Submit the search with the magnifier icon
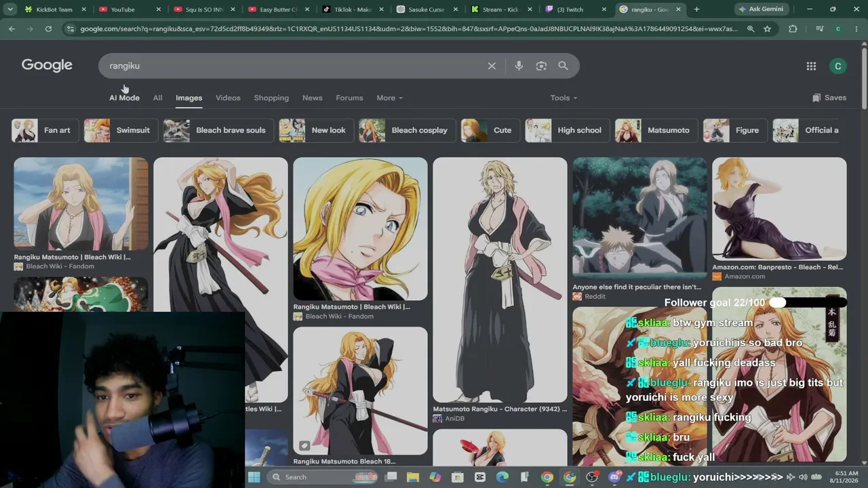868x488 pixels. 563,66
